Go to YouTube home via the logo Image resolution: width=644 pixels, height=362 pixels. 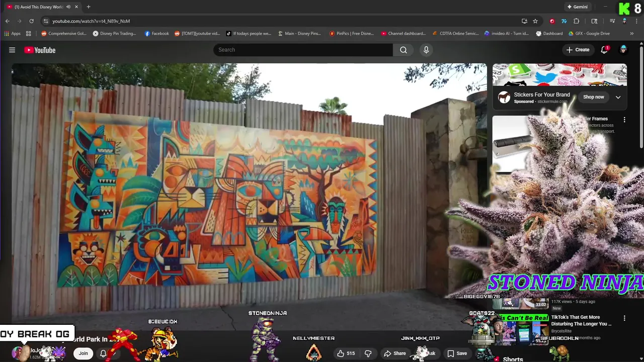40,50
